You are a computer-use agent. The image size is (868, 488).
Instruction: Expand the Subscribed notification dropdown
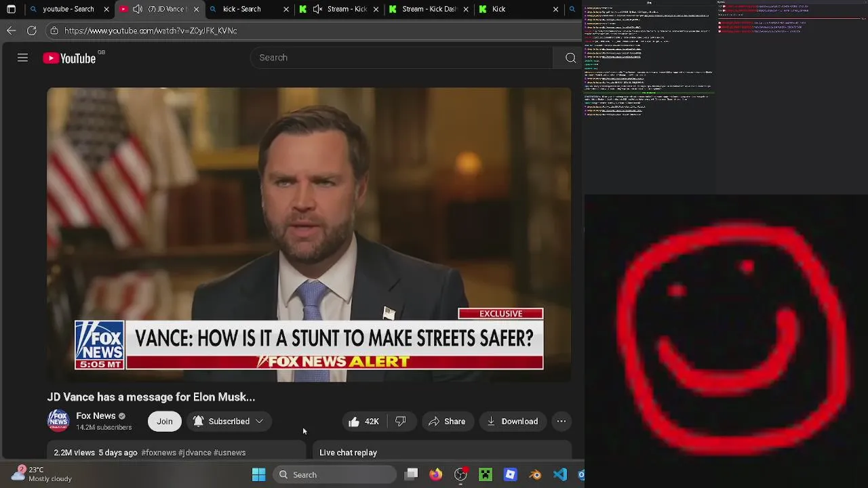click(259, 422)
